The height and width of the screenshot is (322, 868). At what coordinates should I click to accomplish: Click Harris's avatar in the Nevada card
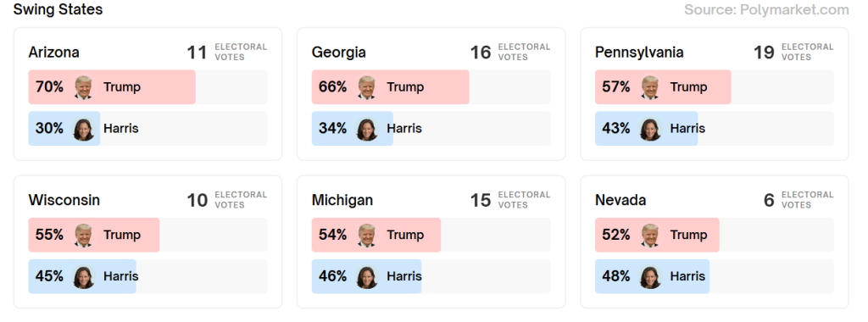[650, 276]
